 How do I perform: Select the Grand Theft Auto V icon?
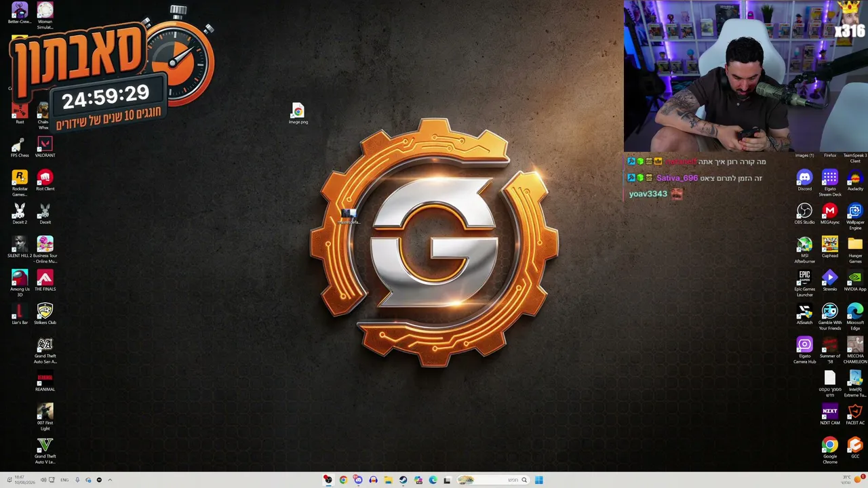click(45, 450)
